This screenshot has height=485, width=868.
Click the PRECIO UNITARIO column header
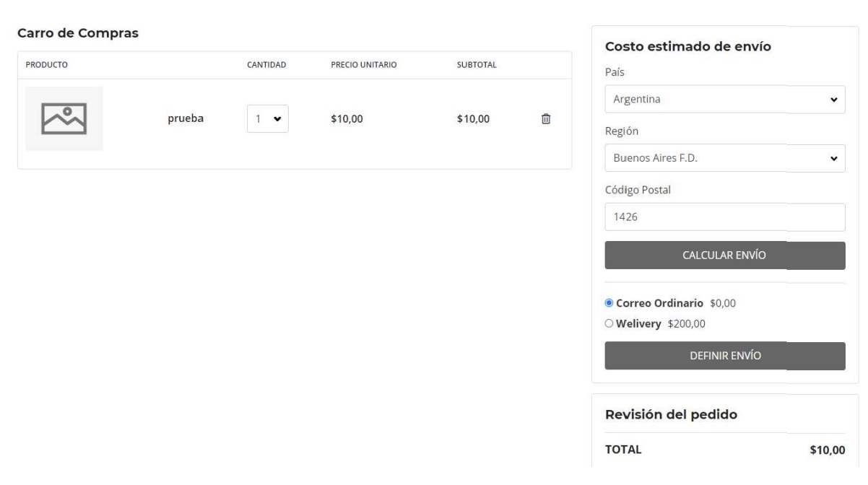click(x=363, y=65)
